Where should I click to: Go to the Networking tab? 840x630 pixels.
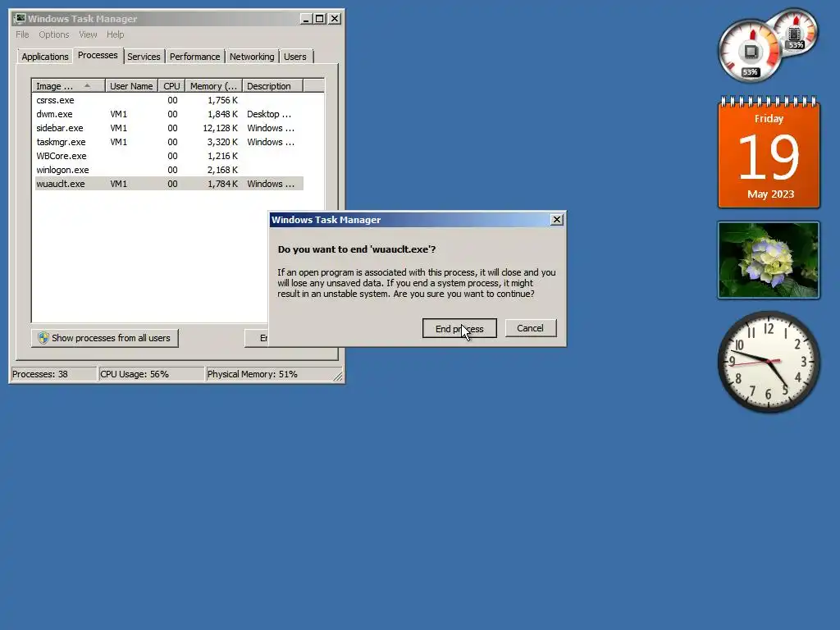pos(252,57)
